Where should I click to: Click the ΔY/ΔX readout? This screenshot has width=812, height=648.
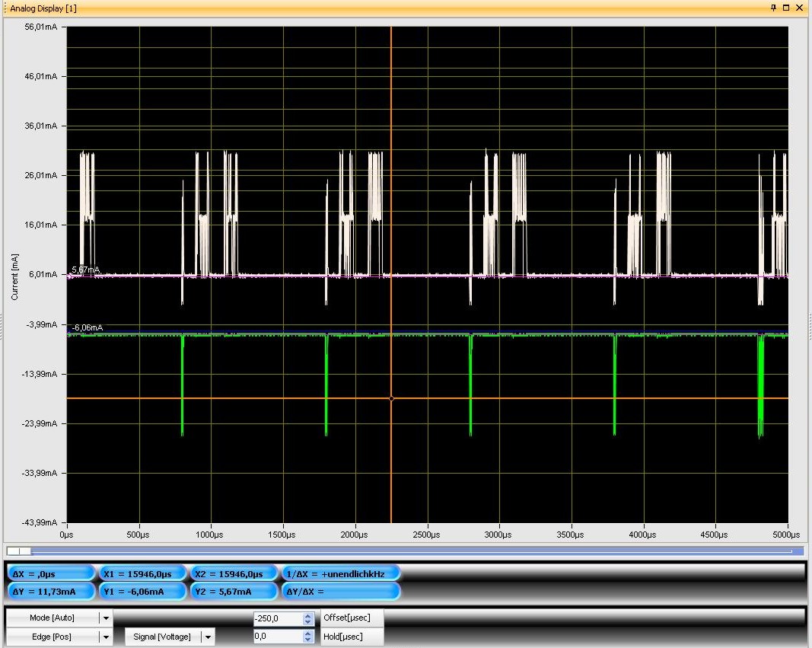[x=341, y=592]
